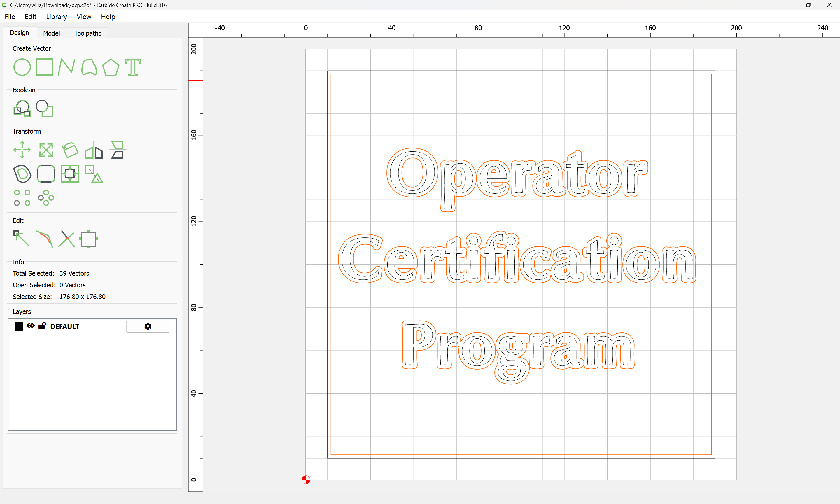Minimize the Carbide Create window
Screen dimensions: 840x504
788,5
